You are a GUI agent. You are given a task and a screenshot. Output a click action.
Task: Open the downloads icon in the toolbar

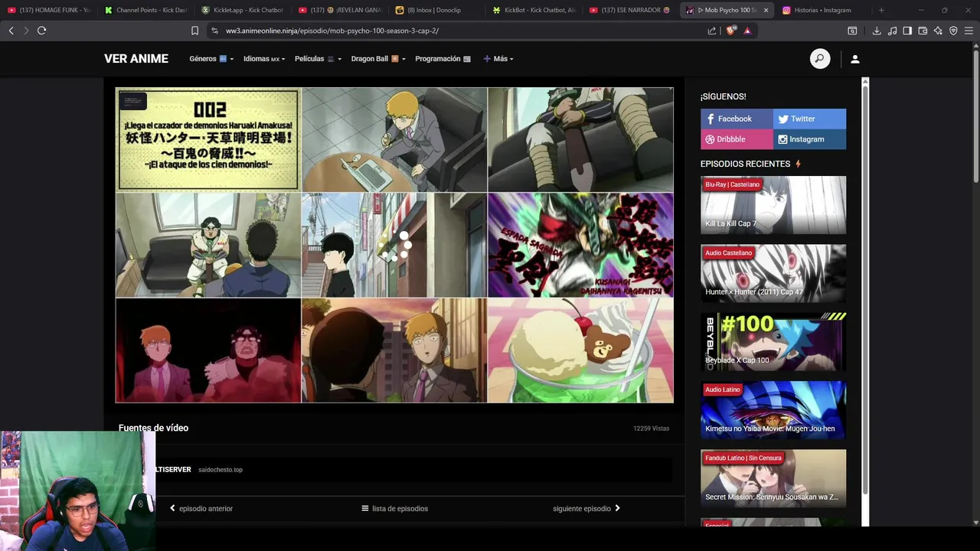[x=877, y=31]
